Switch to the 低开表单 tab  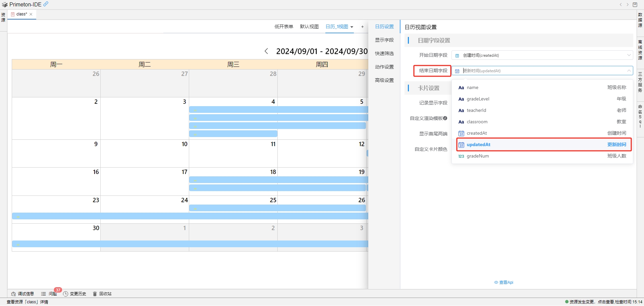[x=283, y=27]
